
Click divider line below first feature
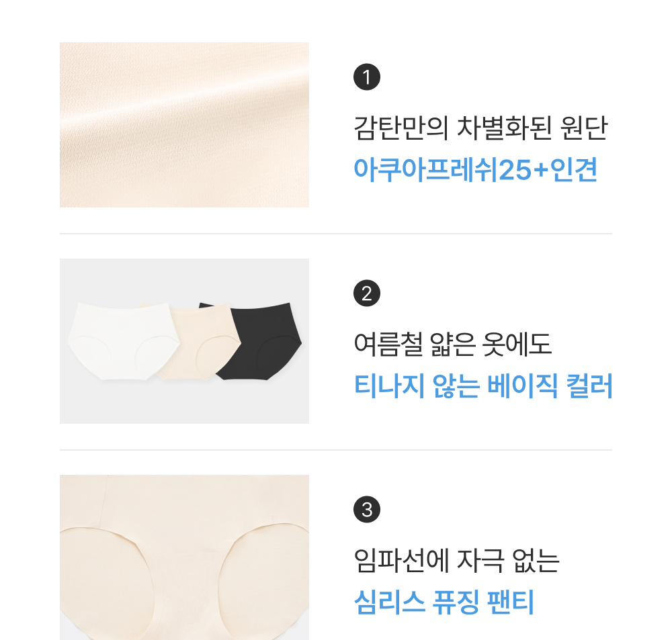click(x=335, y=234)
